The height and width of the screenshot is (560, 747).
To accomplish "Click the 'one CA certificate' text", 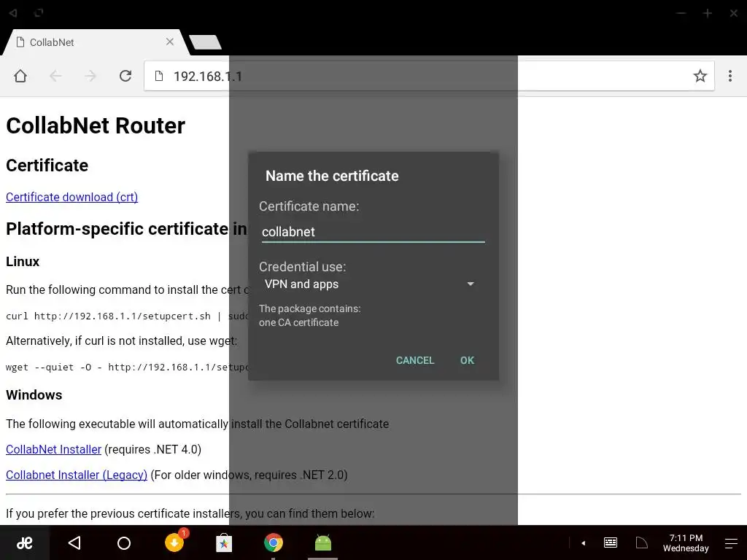I will click(298, 322).
